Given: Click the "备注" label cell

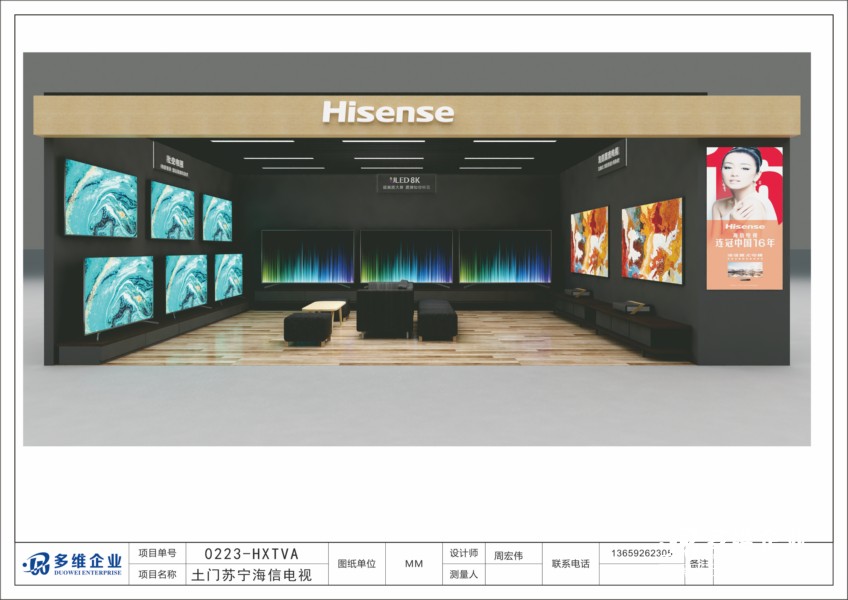Looking at the screenshot, I should pos(699,564).
